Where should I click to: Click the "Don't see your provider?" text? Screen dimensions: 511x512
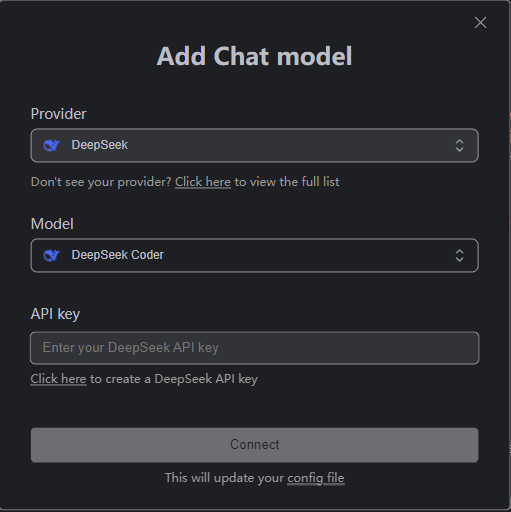(101, 182)
